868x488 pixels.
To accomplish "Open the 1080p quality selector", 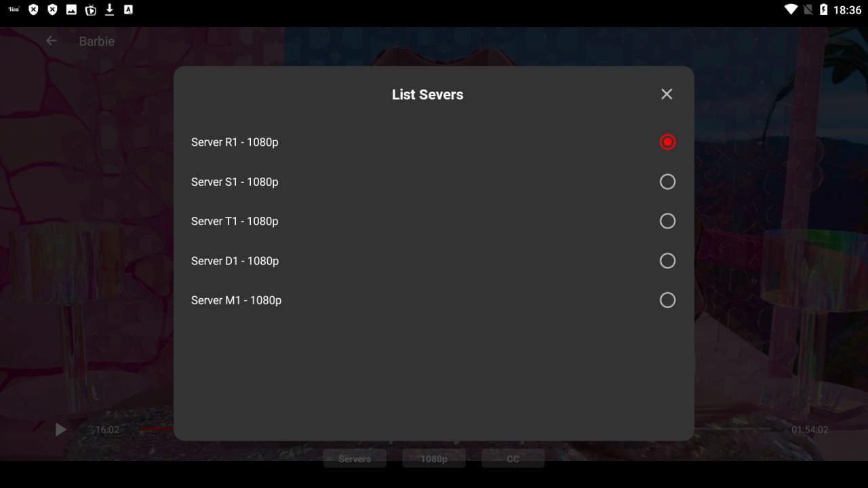I will click(434, 459).
